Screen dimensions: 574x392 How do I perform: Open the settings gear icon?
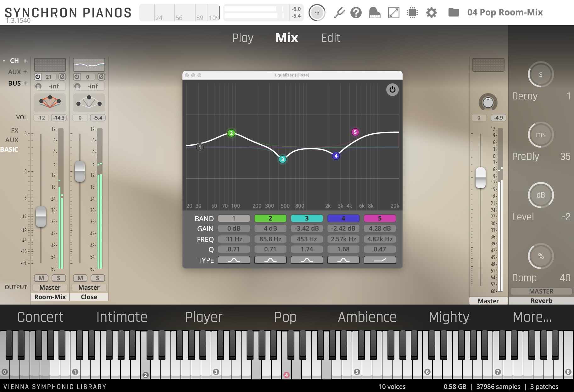[x=431, y=13]
